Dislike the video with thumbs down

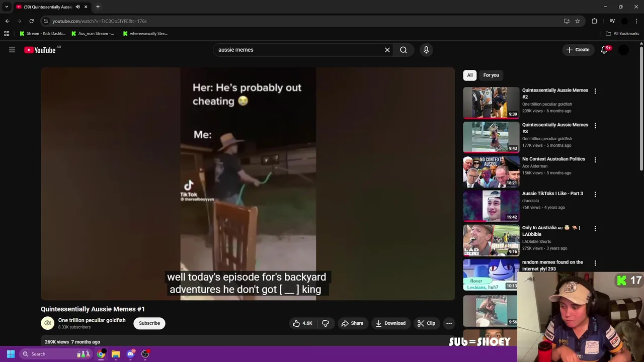pyautogui.click(x=326, y=323)
